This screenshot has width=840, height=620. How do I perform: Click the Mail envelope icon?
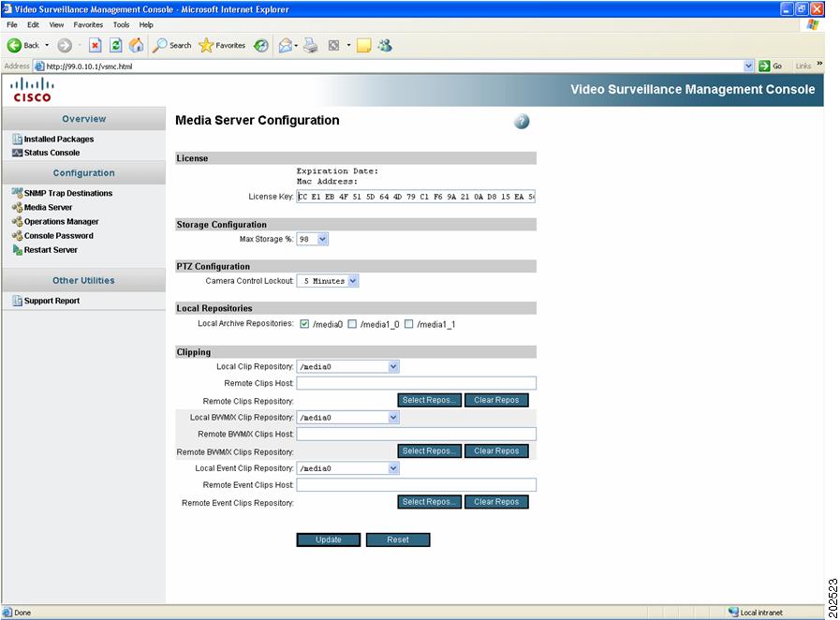click(286, 46)
